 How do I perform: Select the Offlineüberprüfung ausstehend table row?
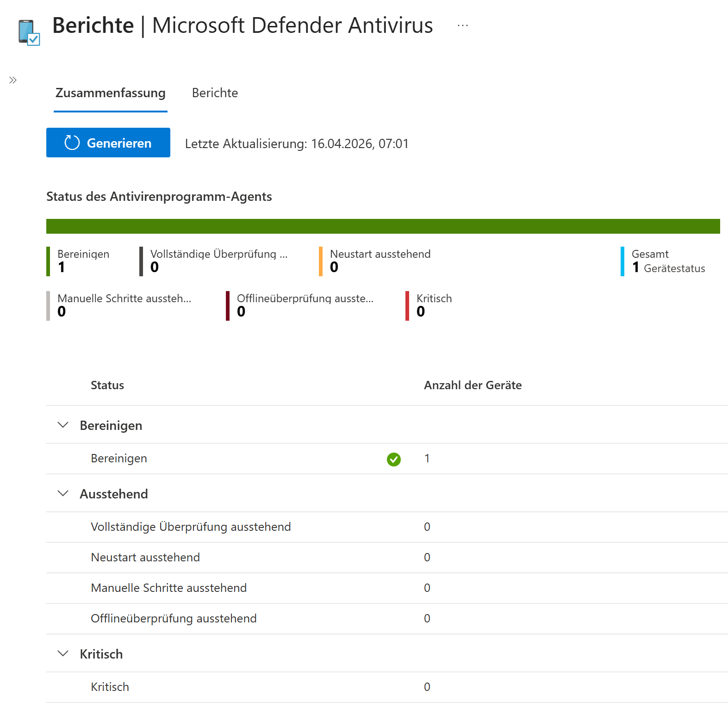(387, 619)
